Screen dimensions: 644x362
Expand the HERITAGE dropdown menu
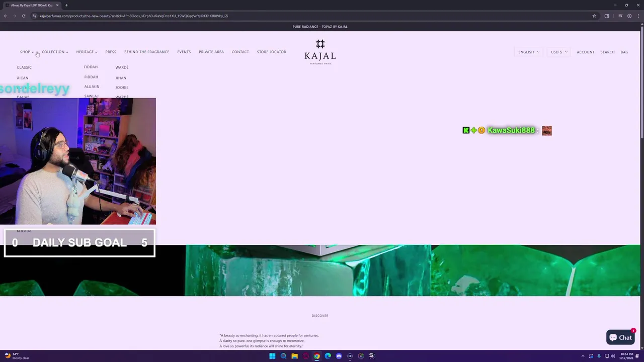(x=87, y=52)
